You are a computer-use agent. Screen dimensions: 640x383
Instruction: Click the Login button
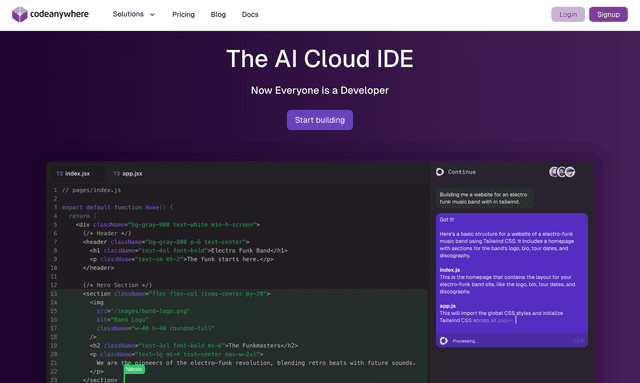pos(568,14)
